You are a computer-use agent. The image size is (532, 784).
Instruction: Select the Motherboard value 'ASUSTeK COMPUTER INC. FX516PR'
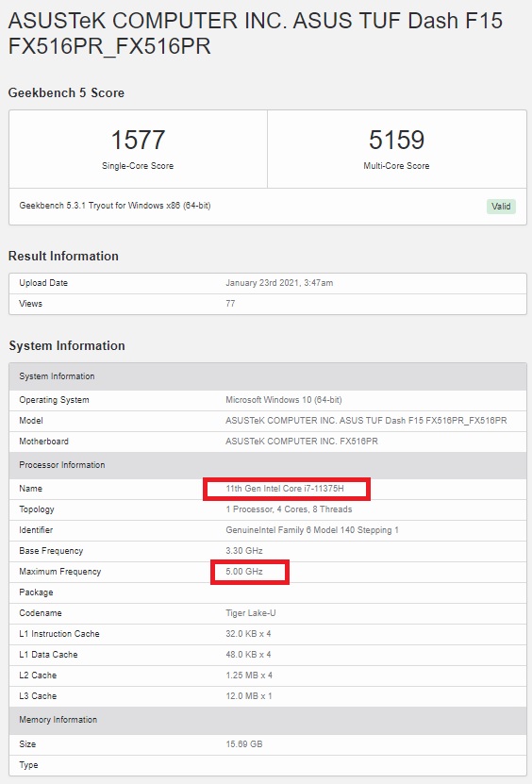click(x=302, y=442)
